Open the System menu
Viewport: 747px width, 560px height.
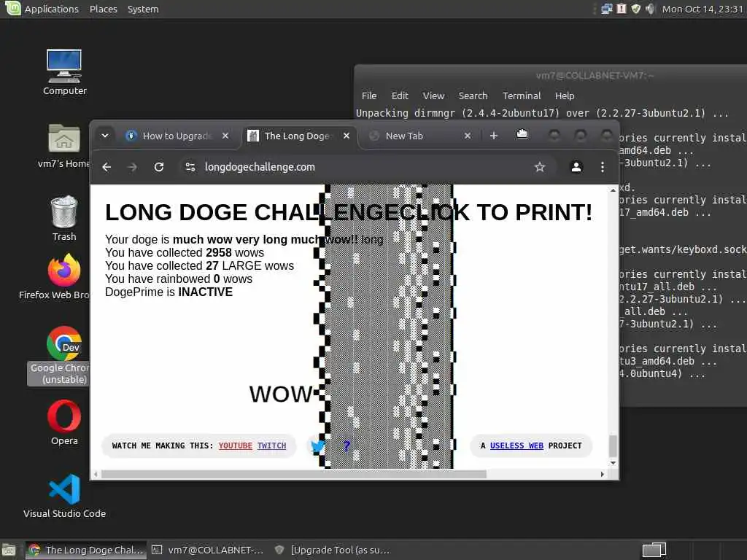pos(143,9)
